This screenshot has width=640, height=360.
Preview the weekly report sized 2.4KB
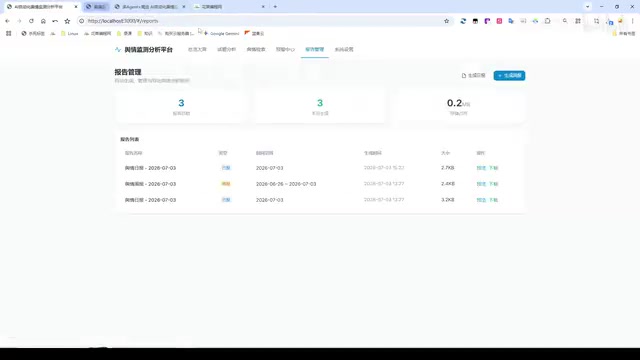(x=481, y=184)
